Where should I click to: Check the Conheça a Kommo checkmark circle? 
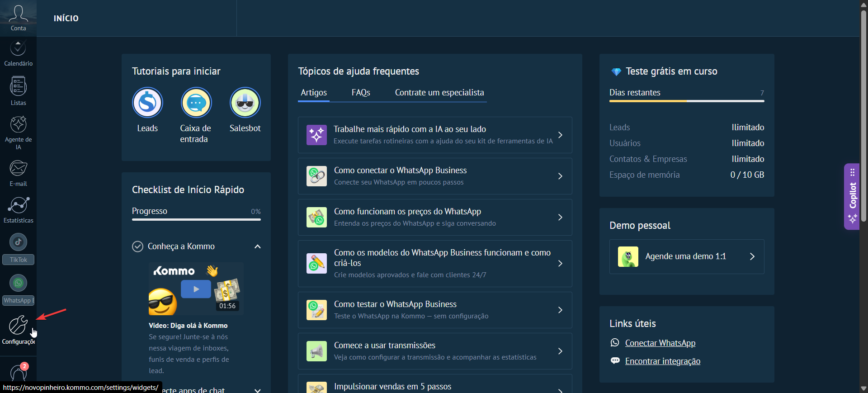pos(137,246)
